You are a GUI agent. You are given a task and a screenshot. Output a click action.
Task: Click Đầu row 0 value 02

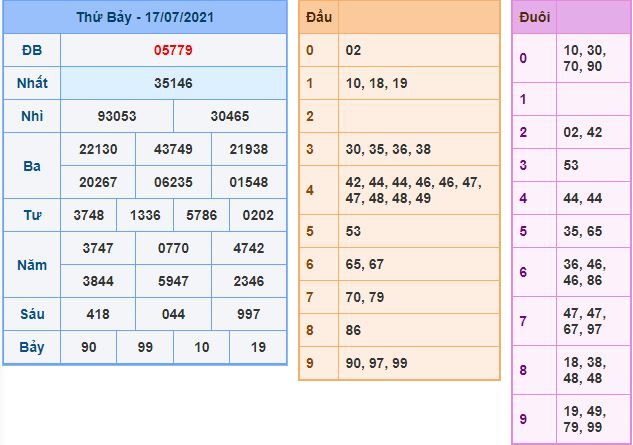tap(353, 50)
